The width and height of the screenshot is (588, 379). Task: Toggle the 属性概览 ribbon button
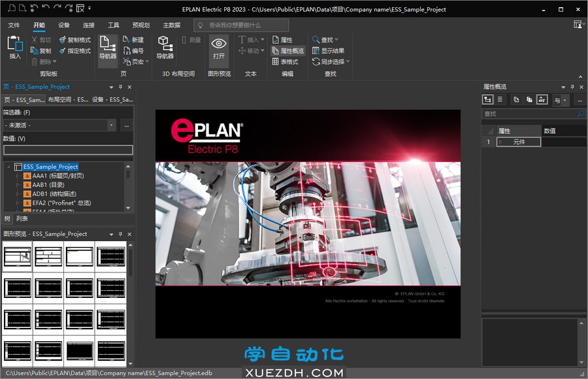[288, 51]
